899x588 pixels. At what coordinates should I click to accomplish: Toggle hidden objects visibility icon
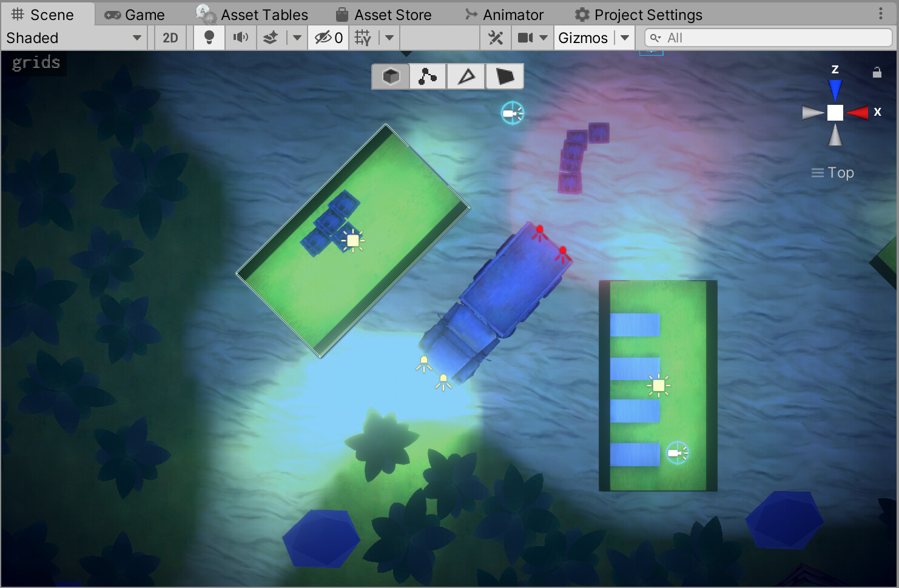point(328,38)
